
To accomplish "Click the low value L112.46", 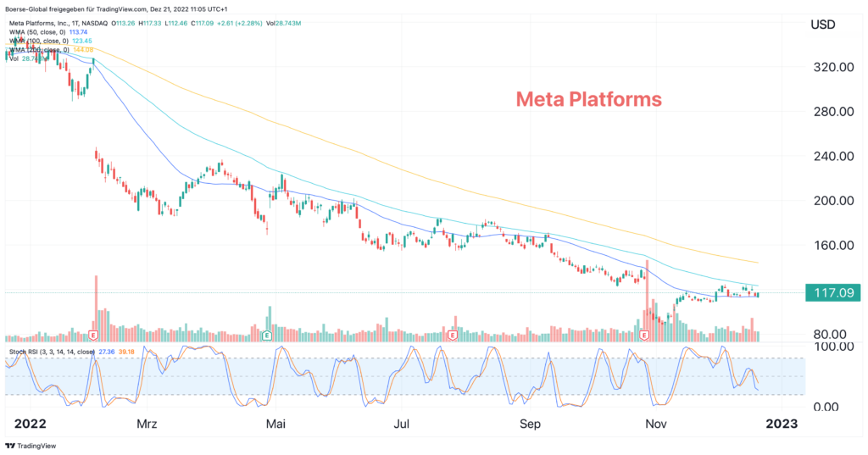I will pos(176,23).
